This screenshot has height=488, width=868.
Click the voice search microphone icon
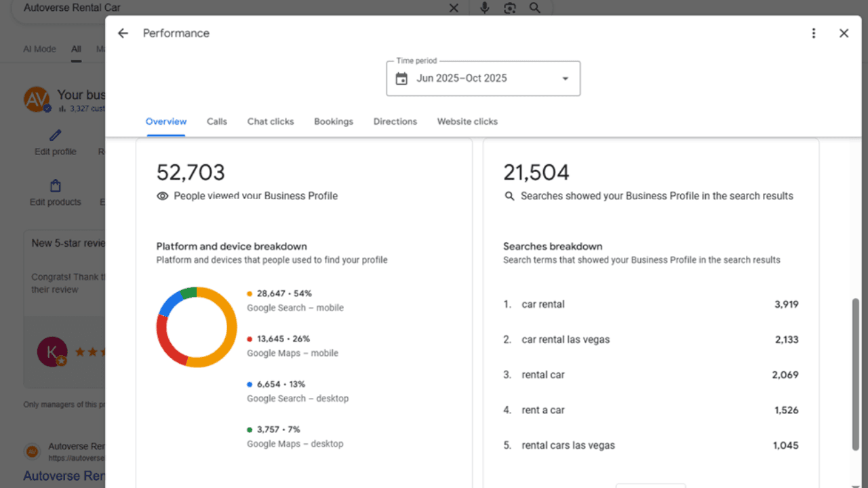coord(484,8)
